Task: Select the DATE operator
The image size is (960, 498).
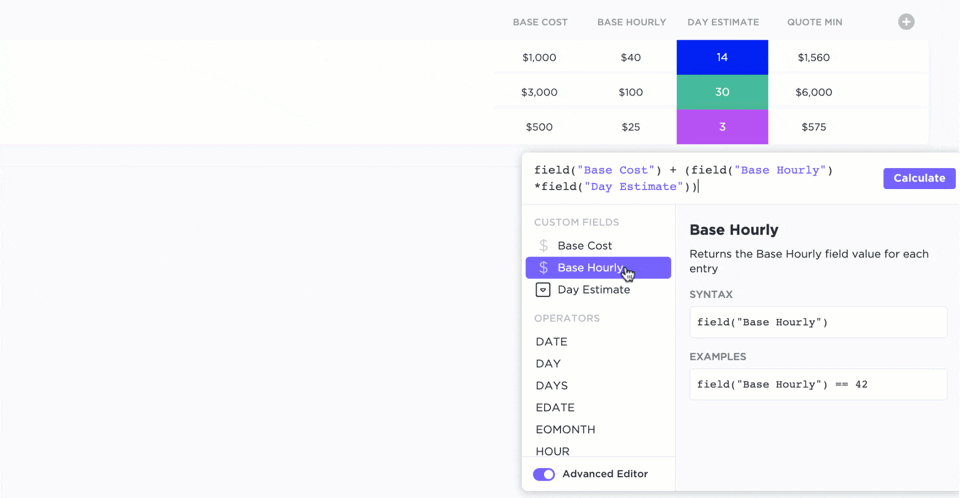Action: click(551, 342)
